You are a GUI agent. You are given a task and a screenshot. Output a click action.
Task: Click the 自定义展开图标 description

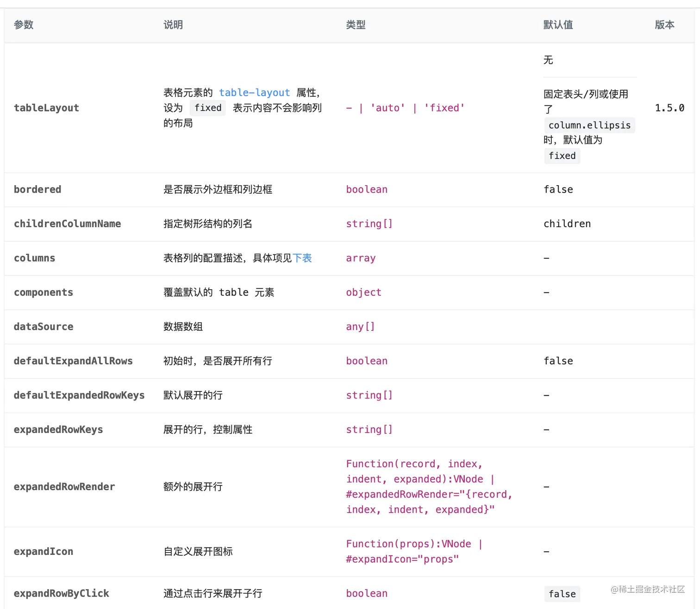(198, 552)
